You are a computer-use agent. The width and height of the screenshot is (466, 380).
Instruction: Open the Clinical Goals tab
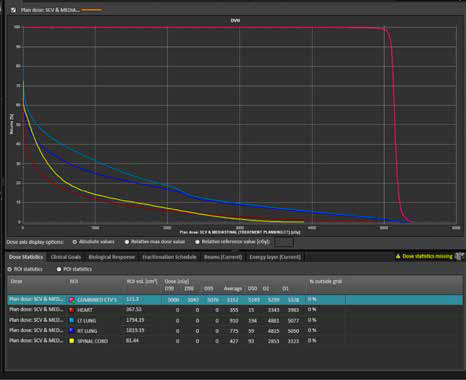[x=66, y=257]
